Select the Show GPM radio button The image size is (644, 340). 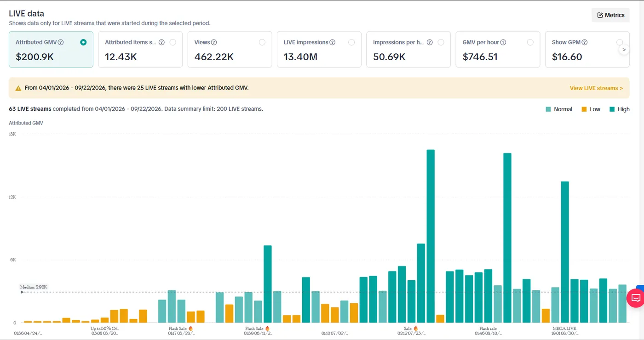point(619,42)
